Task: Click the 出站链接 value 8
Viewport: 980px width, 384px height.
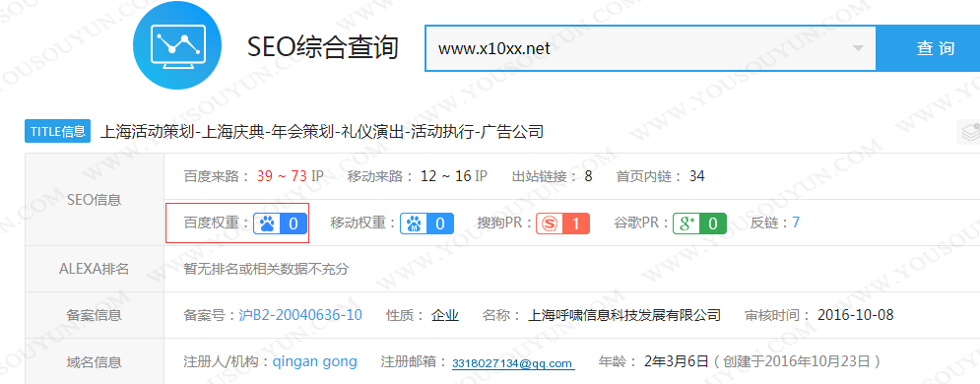Action: coord(588,176)
